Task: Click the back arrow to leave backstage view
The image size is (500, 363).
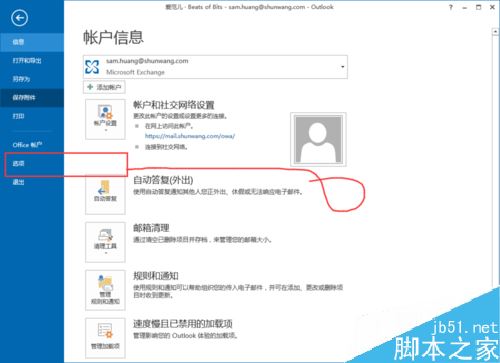Action: (x=19, y=18)
